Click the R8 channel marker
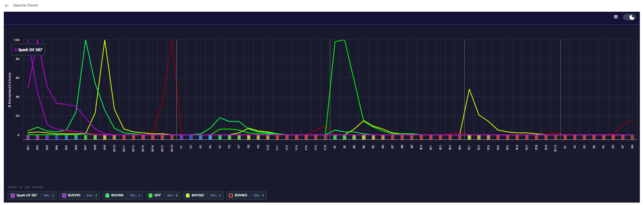The image size is (644, 205). tap(632, 137)
